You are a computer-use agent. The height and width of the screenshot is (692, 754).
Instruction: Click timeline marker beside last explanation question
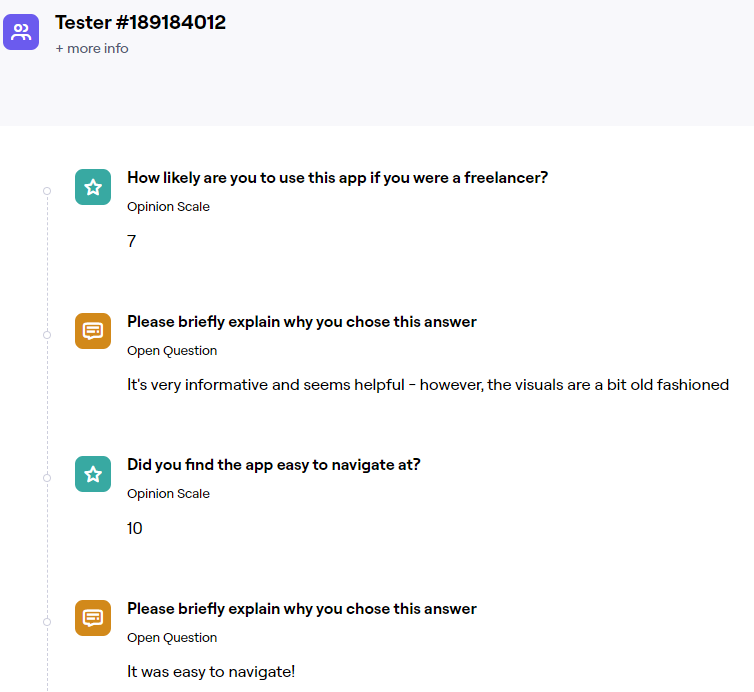(x=47, y=622)
